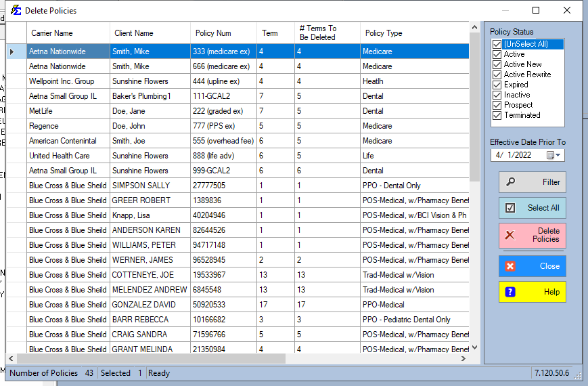
Task: Open the Effective Date Prior To dropdown arrow
Action: [x=558, y=155]
